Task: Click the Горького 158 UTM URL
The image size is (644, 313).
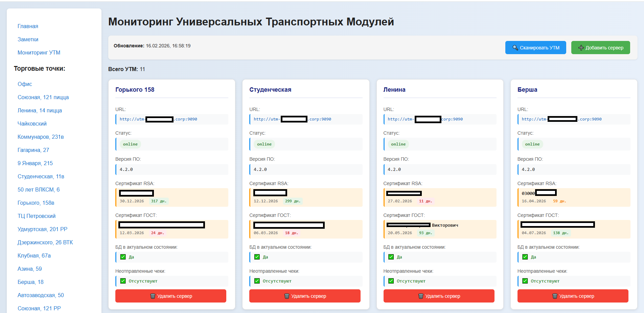Action: point(158,119)
